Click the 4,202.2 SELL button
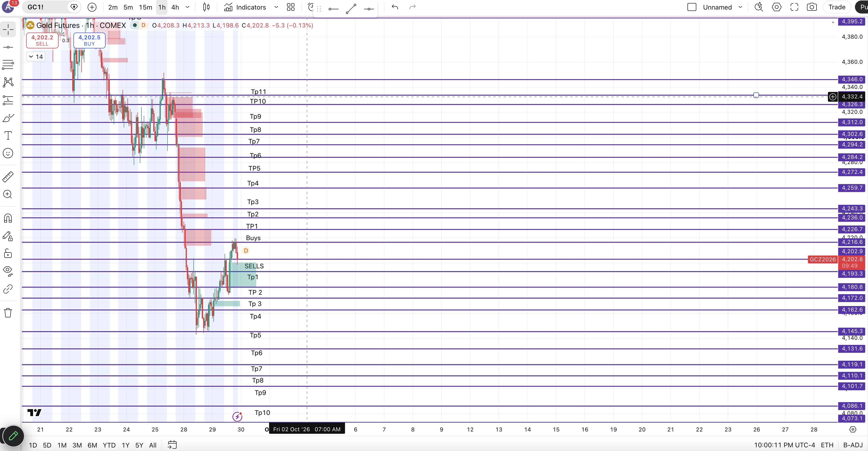 [x=42, y=40]
